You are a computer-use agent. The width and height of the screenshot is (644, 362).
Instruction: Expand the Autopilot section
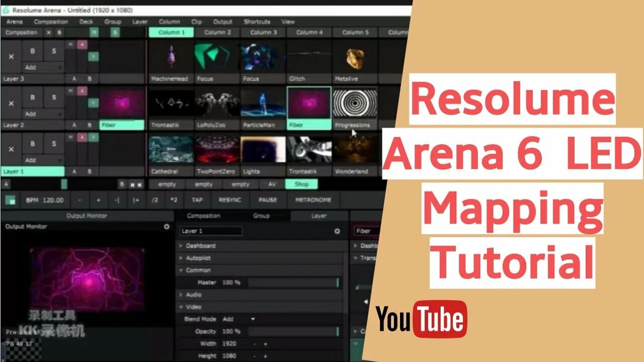tap(259, 258)
